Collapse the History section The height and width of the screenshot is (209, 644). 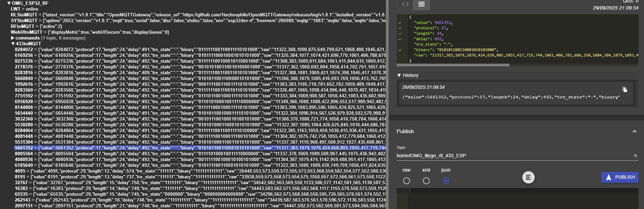pos(399,75)
